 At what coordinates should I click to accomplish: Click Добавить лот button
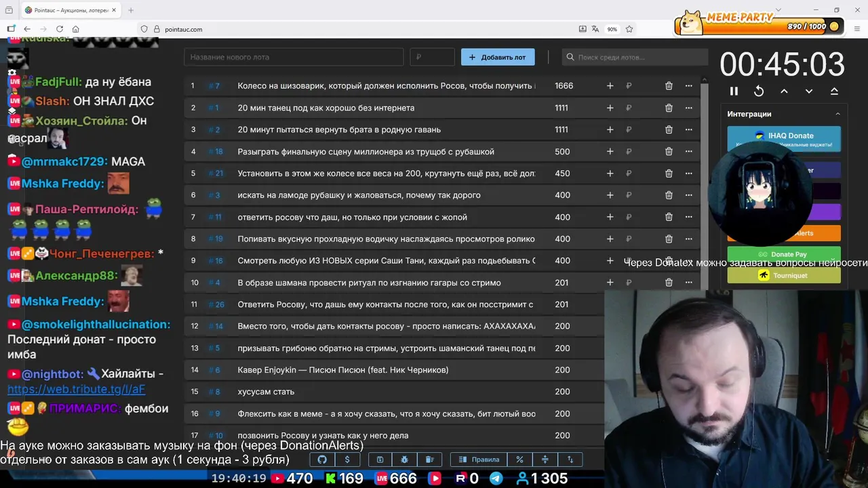pos(498,57)
